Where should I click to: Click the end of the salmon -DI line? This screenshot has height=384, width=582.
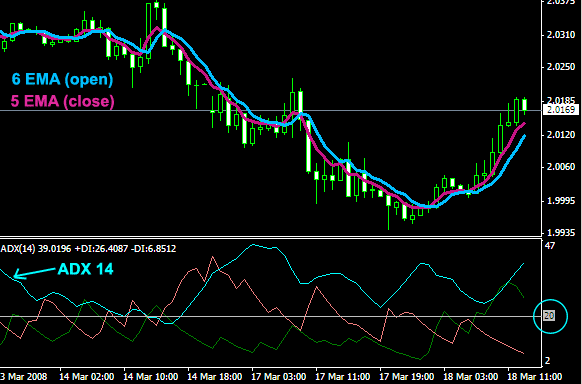523,353
